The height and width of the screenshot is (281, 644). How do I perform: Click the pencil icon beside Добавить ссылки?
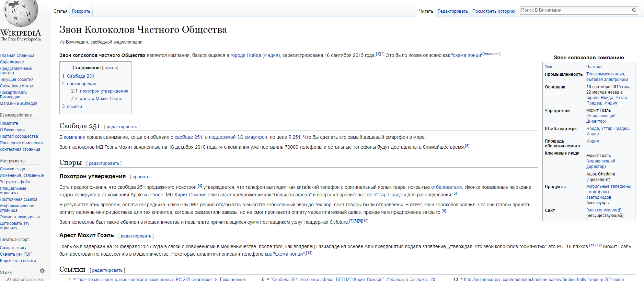[x=8, y=280]
